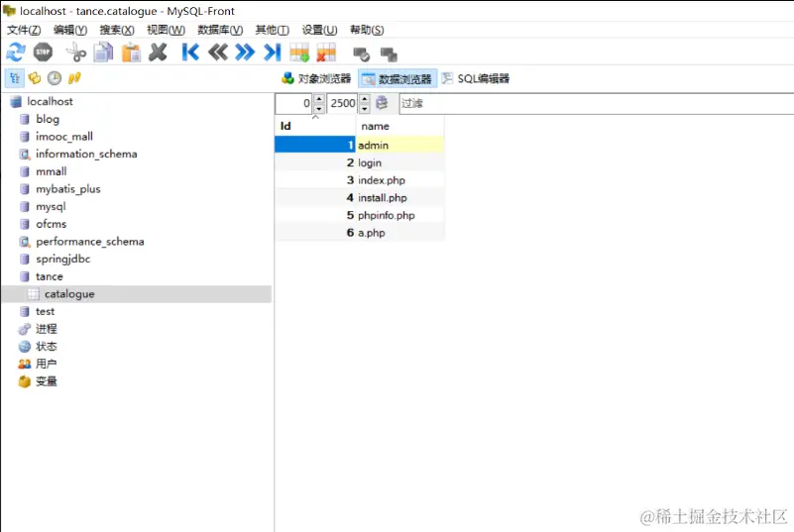This screenshot has height=532, width=794.
Task: Select the mysql database
Action: [51, 206]
